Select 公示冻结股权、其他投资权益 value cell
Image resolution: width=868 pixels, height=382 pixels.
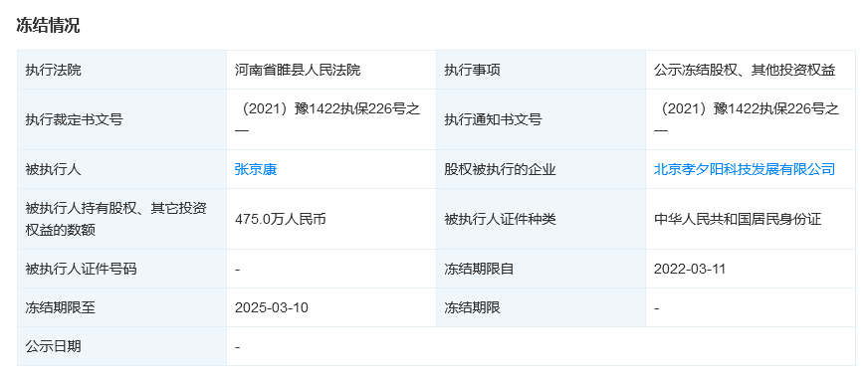(751, 71)
